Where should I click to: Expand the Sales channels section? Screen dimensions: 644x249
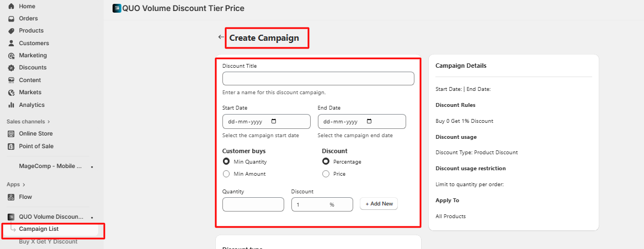[x=49, y=121]
